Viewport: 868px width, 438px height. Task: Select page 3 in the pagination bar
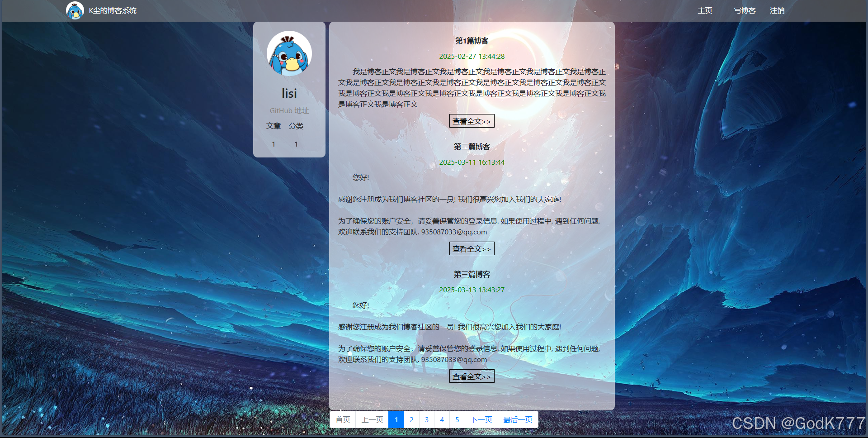[426, 419]
